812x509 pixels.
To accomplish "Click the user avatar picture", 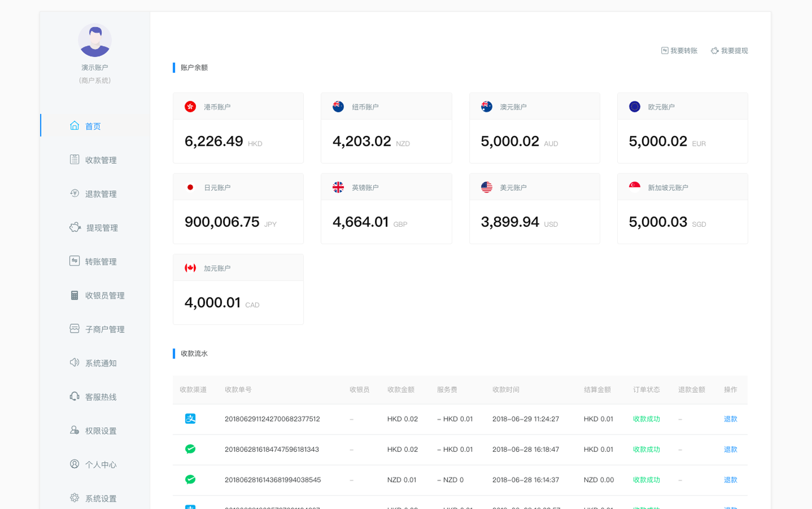I will [x=95, y=40].
